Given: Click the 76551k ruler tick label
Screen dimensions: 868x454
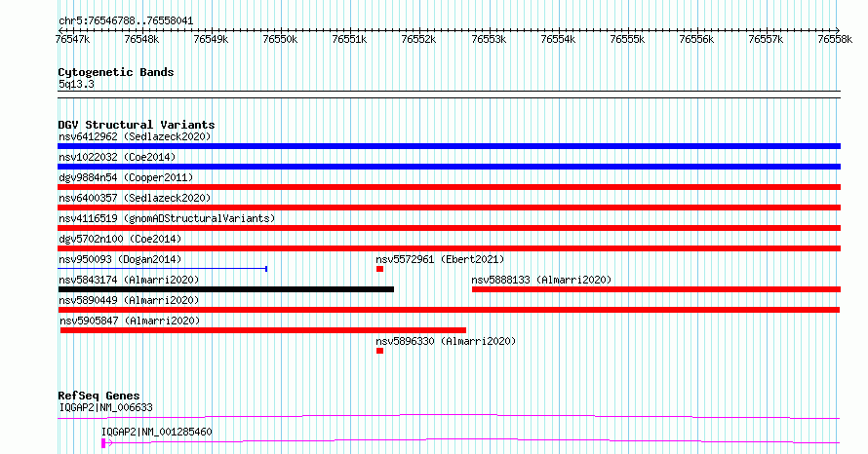Looking at the screenshot, I should click(x=349, y=39).
